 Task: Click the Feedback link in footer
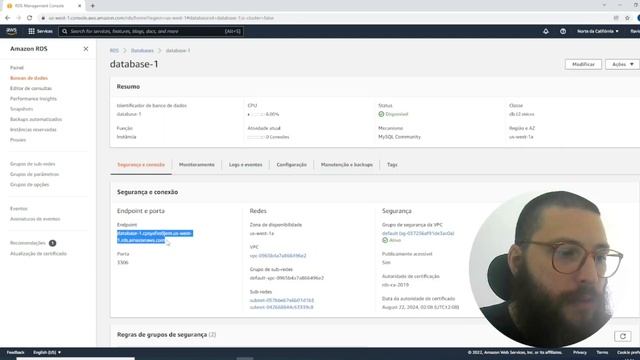click(16, 352)
